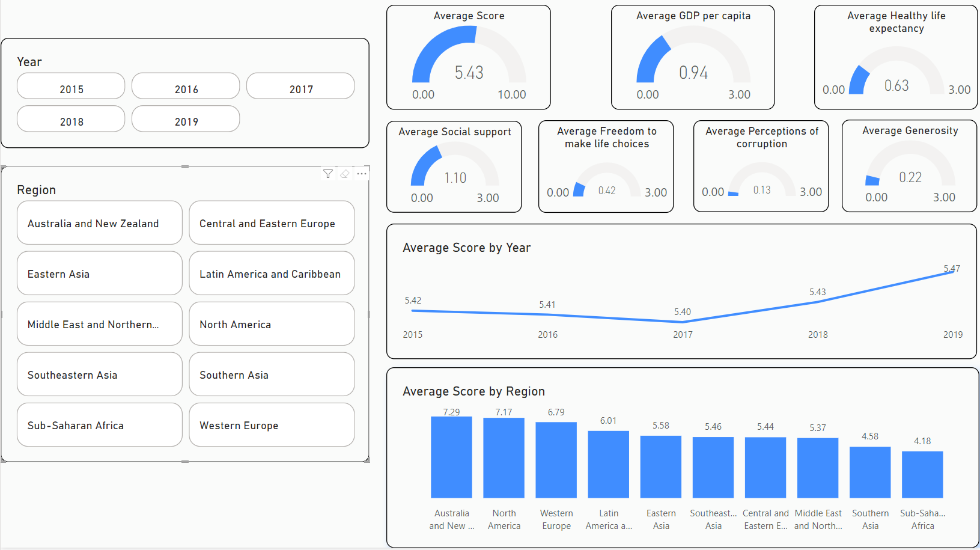This screenshot has width=980, height=550.
Task: Click the 5.42 data label for 2015
Action: 413,301
